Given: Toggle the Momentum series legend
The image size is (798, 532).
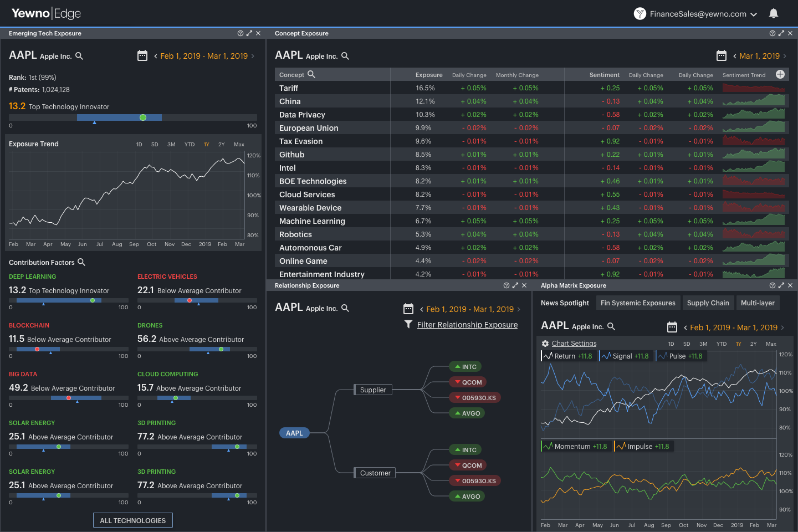Looking at the screenshot, I should [576, 446].
